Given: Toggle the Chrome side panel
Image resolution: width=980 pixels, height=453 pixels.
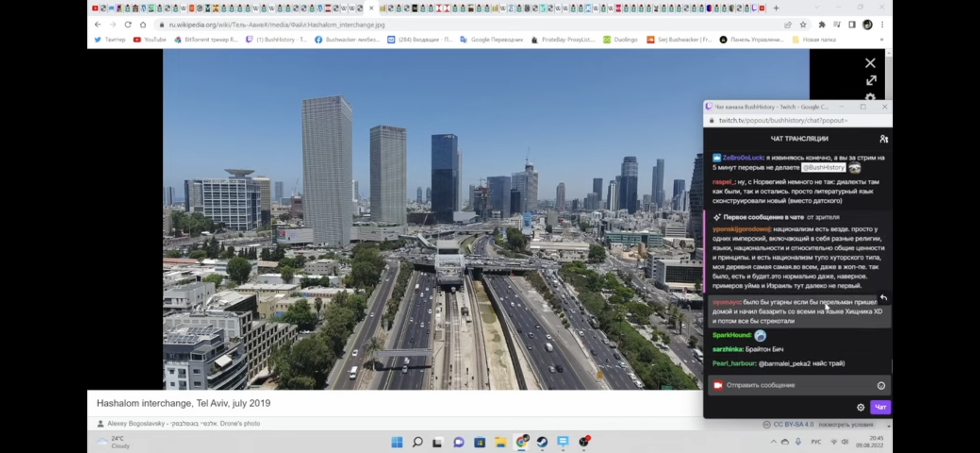Looking at the screenshot, I should click(x=852, y=24).
